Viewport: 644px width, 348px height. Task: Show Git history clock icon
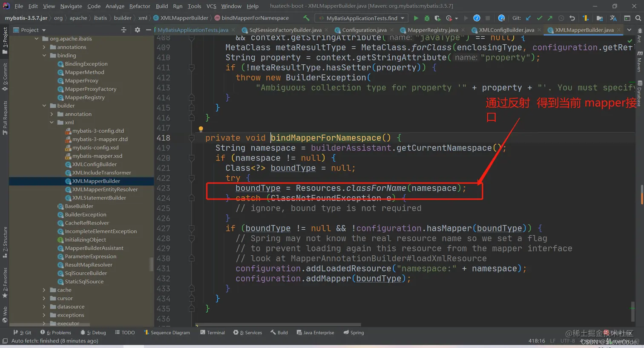point(561,18)
